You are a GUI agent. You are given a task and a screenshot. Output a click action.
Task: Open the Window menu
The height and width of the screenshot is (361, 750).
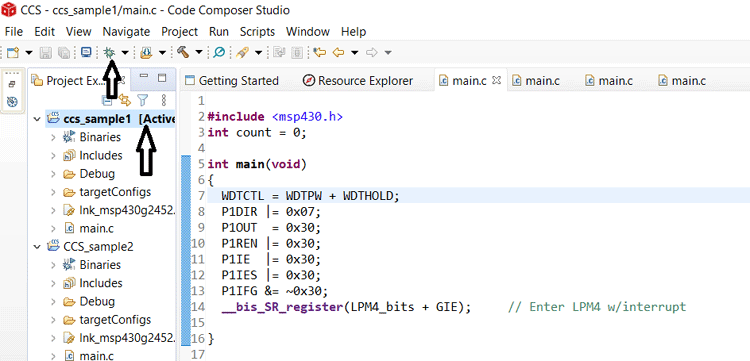[308, 32]
